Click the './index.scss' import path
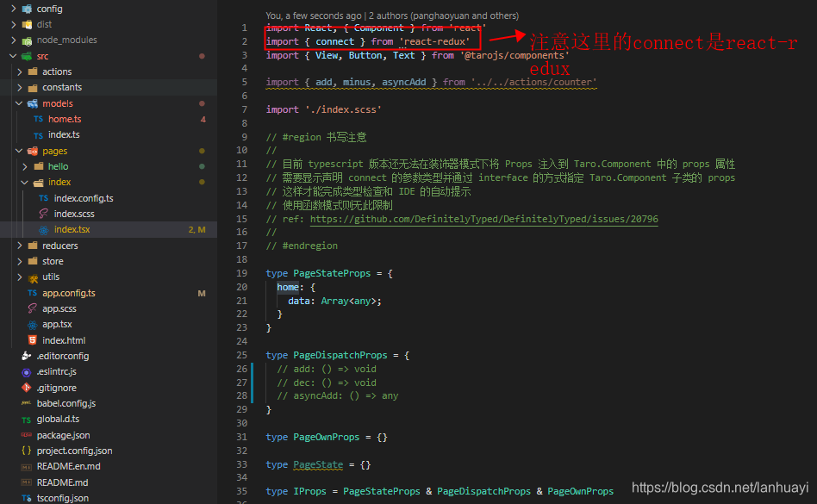The width and height of the screenshot is (817, 504). 343,109
